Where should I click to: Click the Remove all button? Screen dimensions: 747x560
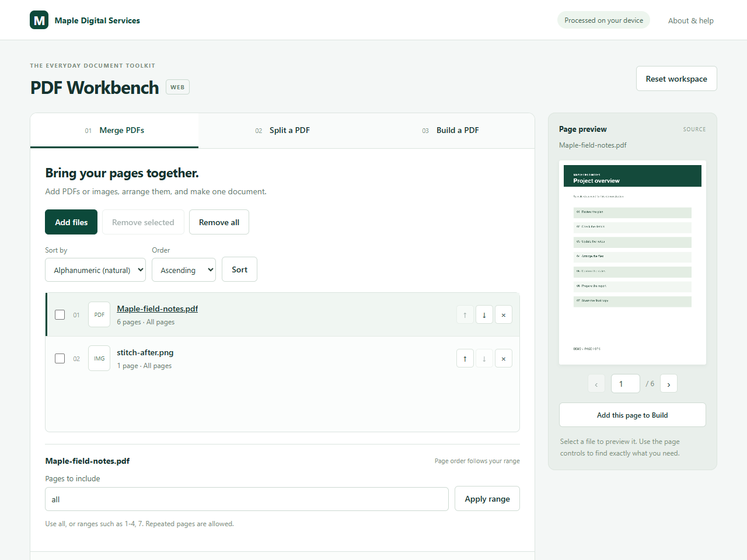(219, 222)
